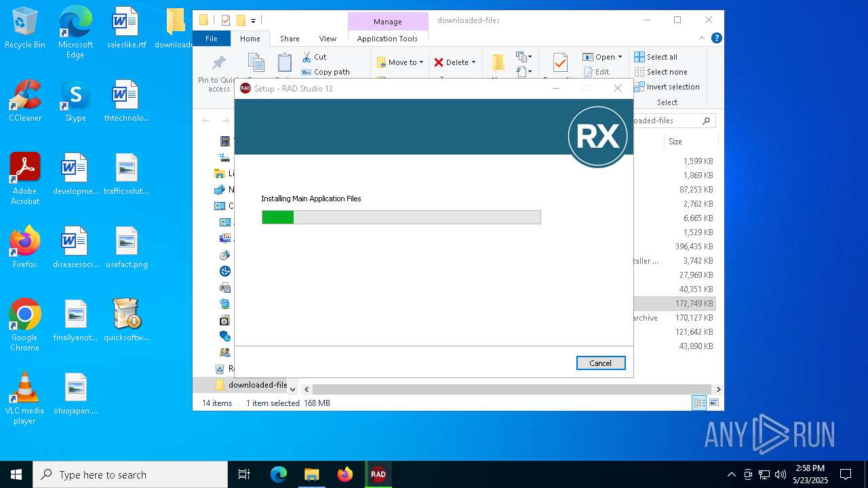Click the Manage contextual tab header
Screen dimensions: 868x488
click(x=387, y=22)
